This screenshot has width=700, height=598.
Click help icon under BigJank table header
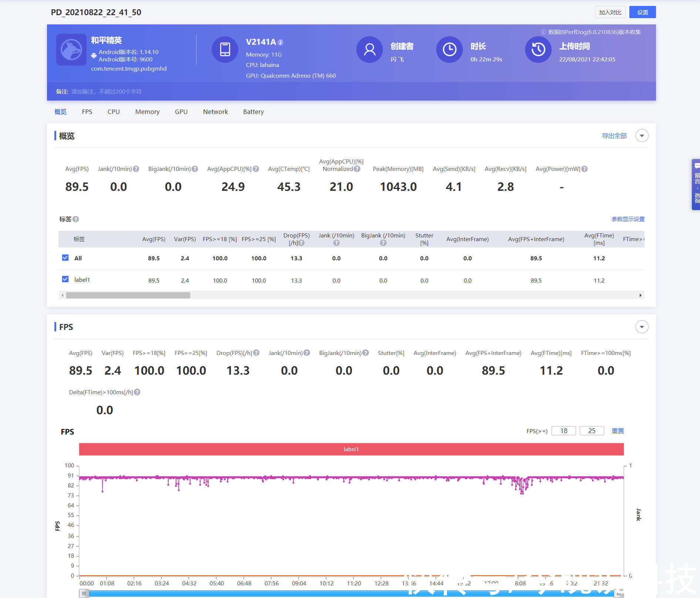(383, 243)
